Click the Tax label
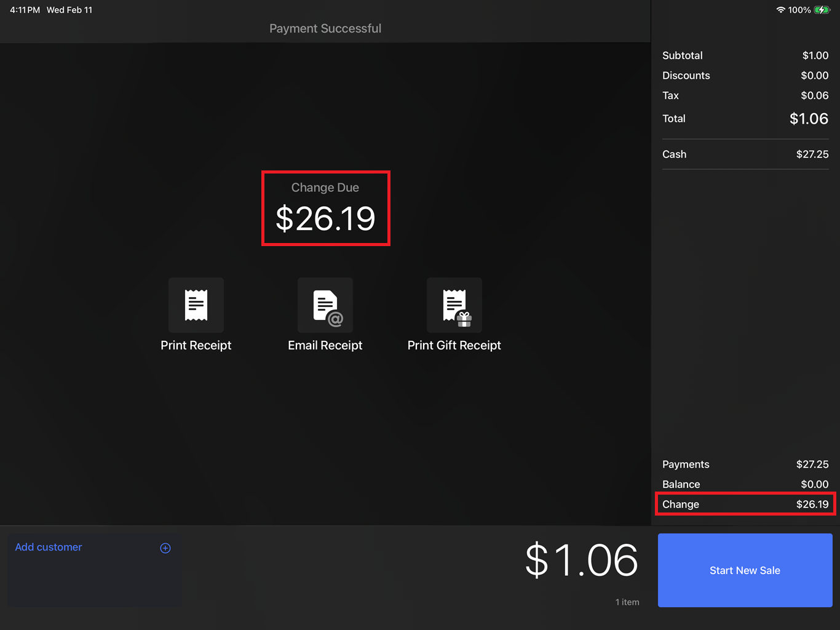 671,95
